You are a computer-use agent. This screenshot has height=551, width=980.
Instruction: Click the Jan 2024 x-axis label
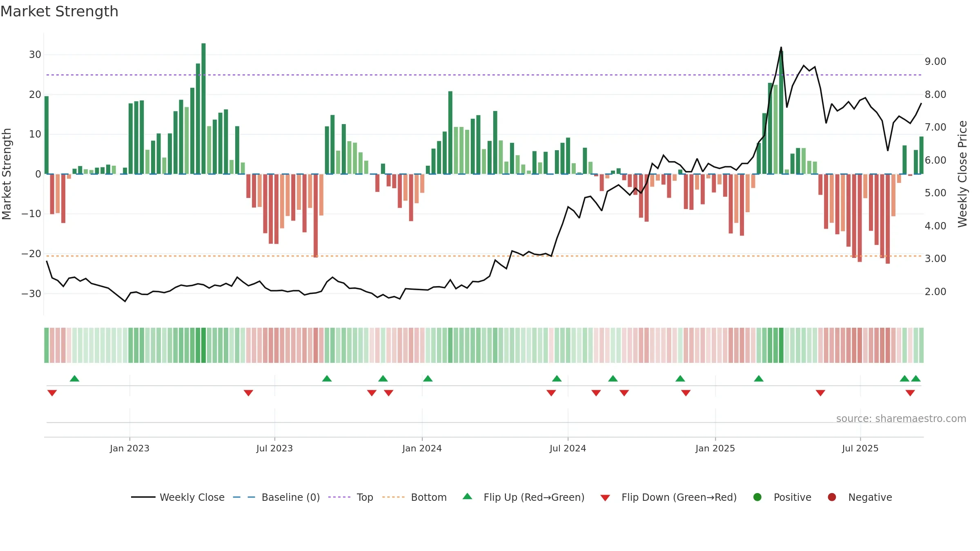422,449
